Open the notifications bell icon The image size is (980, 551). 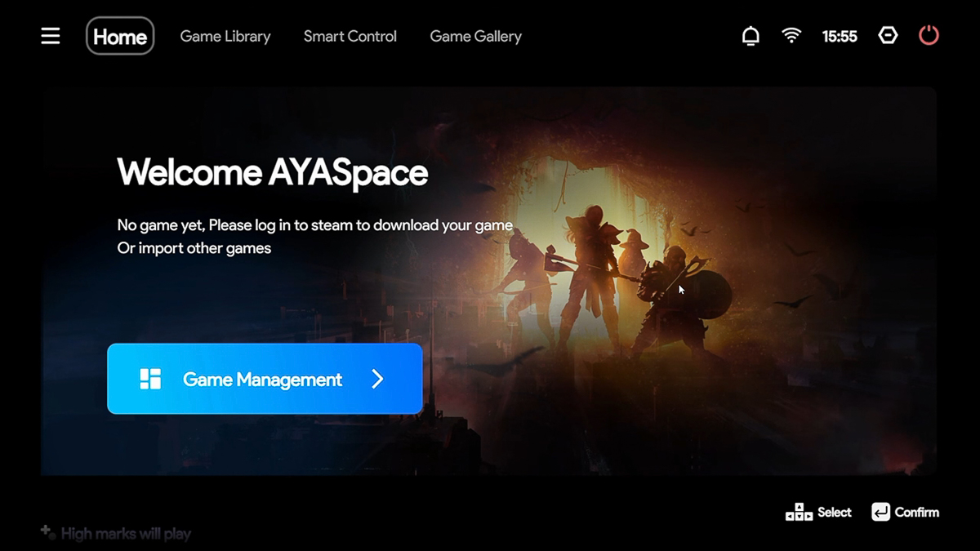pyautogui.click(x=750, y=35)
